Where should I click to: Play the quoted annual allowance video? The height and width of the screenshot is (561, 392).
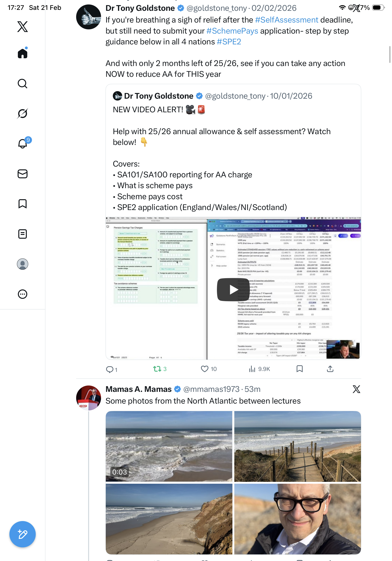(x=233, y=289)
